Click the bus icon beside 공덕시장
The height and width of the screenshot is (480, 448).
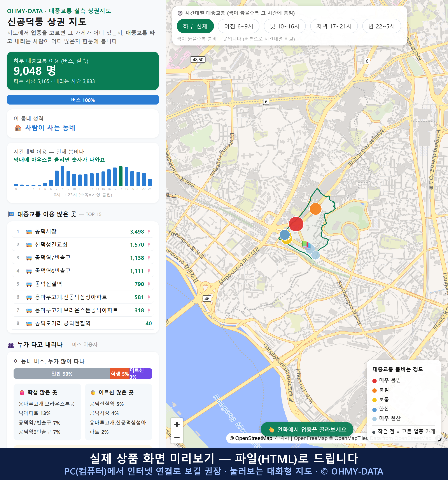coord(29,232)
